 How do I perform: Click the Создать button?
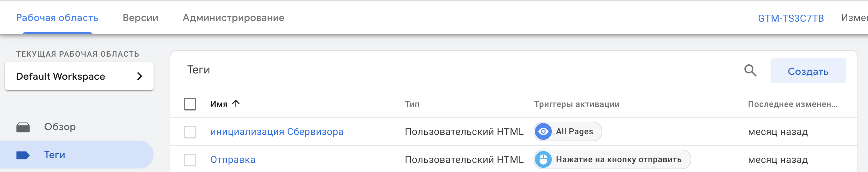point(808,71)
